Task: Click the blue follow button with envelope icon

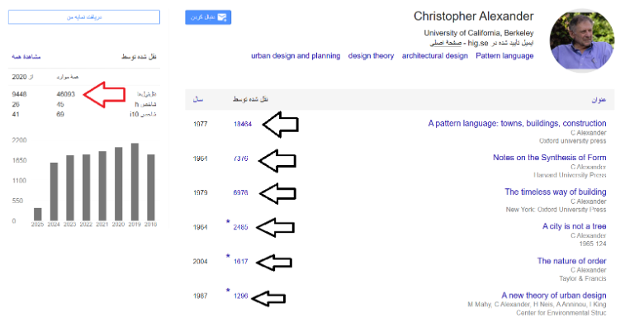Action: pos(208,17)
